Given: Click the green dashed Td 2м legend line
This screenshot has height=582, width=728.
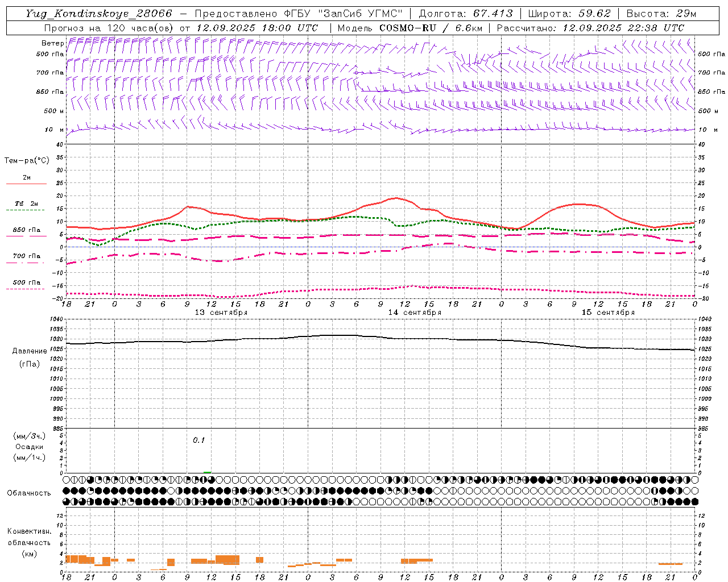Looking at the screenshot, I should point(26,210).
